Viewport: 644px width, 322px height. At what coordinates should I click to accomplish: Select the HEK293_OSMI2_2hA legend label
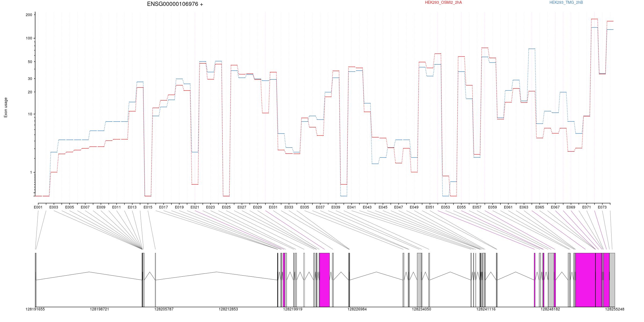(443, 2)
